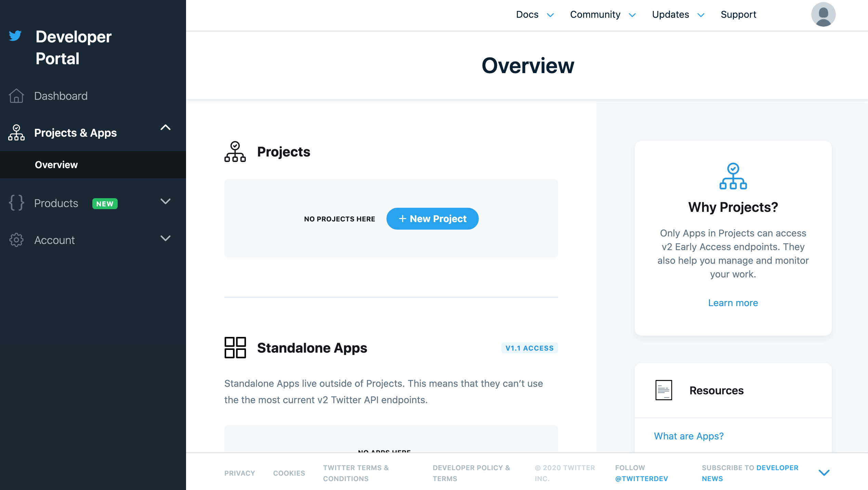The image size is (868, 490).
Task: Open the Updates dropdown menu
Action: pyautogui.click(x=678, y=15)
